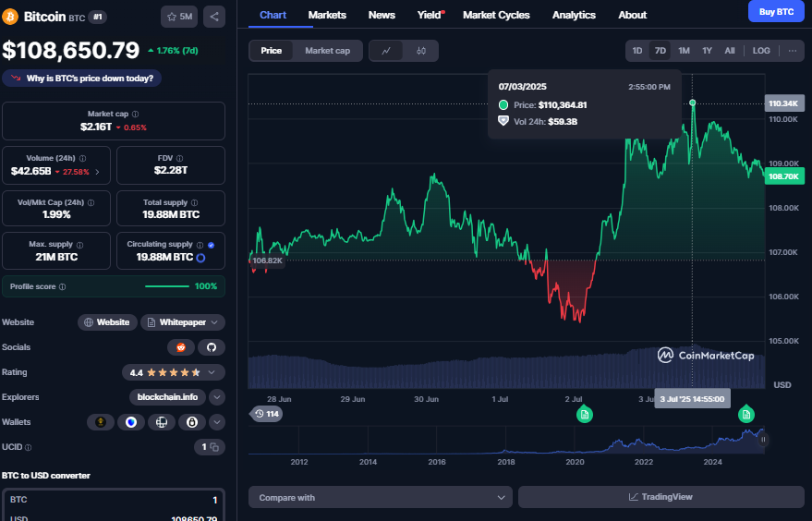Screen dimensions: 812x521
Task: Open the Yield tab
Action: click(430, 15)
